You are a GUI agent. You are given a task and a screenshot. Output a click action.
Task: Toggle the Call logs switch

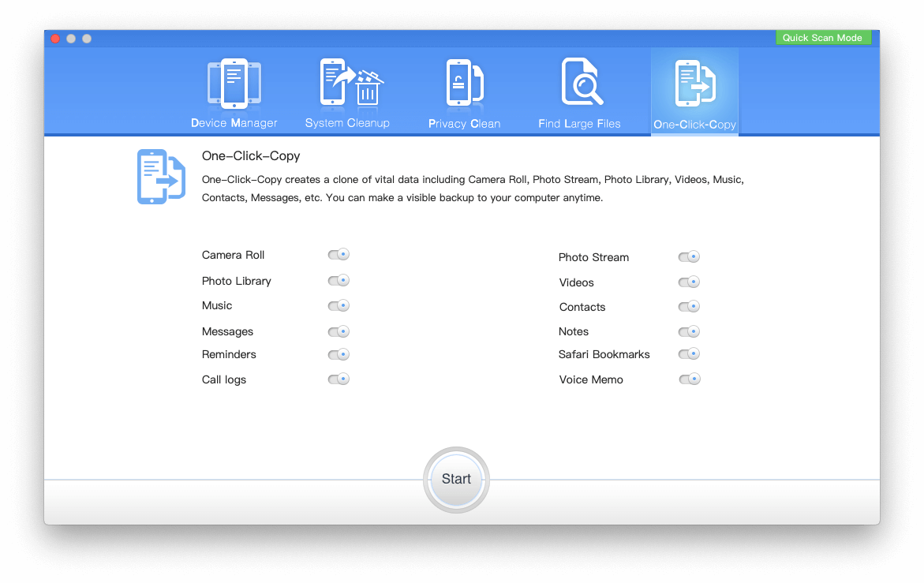(339, 379)
